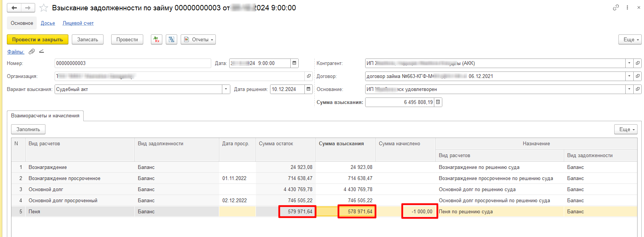Image resolution: width=644 pixels, height=237 pixels.
Task: Click the pencil edit icon next to Файлы
Action: tap(42, 52)
